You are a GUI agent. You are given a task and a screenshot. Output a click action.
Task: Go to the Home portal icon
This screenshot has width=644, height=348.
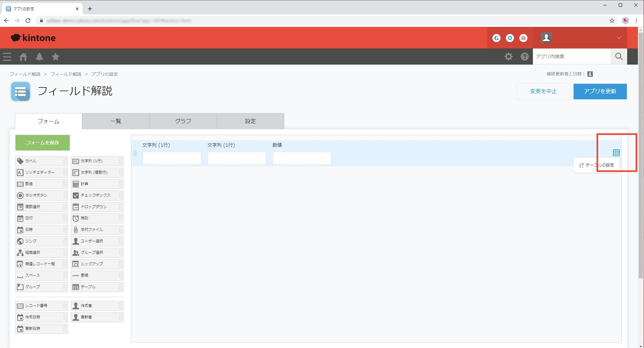point(23,57)
